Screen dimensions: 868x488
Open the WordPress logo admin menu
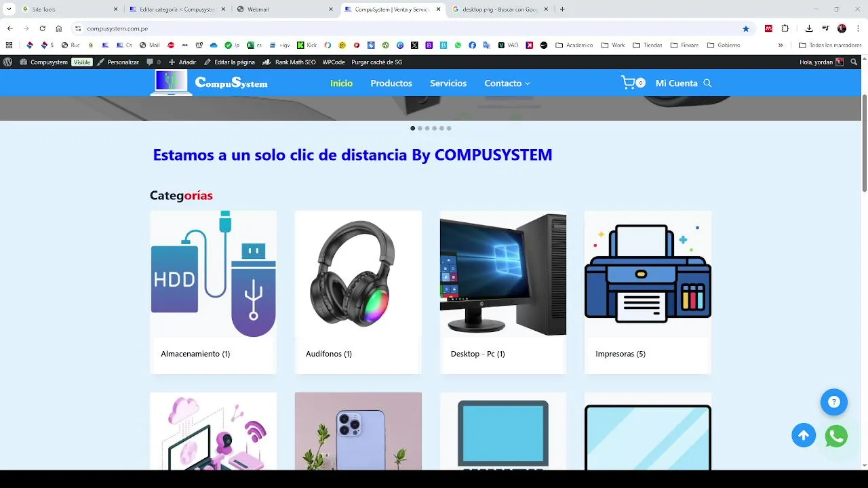(x=7, y=62)
